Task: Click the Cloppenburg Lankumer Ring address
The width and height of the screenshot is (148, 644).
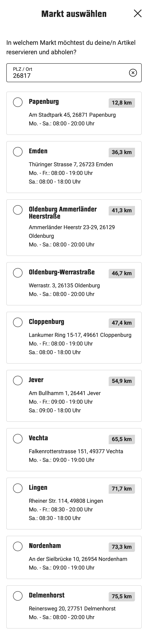Action: coord(80,335)
